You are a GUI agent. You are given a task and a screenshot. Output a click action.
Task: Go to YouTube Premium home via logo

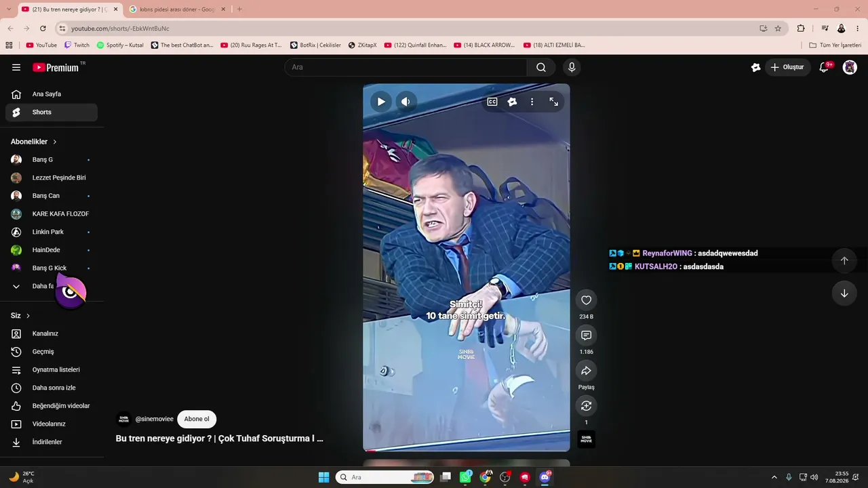(56, 67)
